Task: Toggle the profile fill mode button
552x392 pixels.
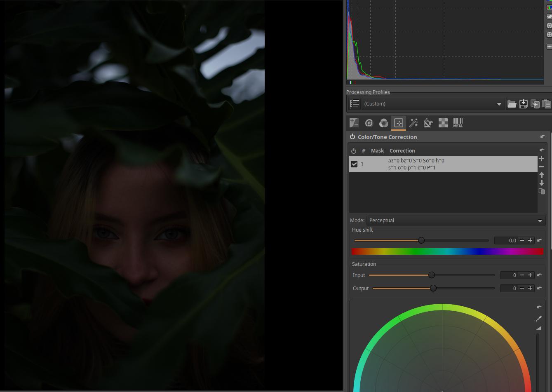Action: [355, 104]
